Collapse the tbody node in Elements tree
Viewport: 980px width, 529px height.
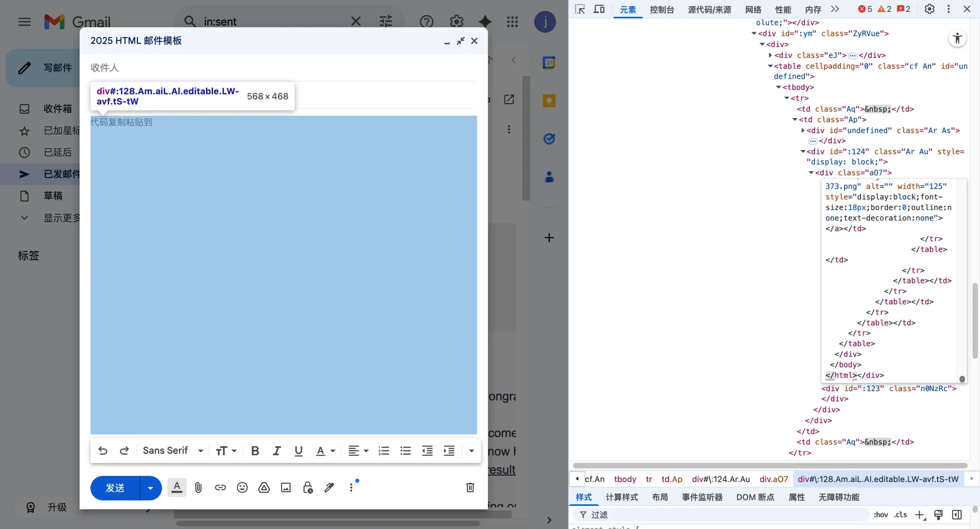coord(778,87)
